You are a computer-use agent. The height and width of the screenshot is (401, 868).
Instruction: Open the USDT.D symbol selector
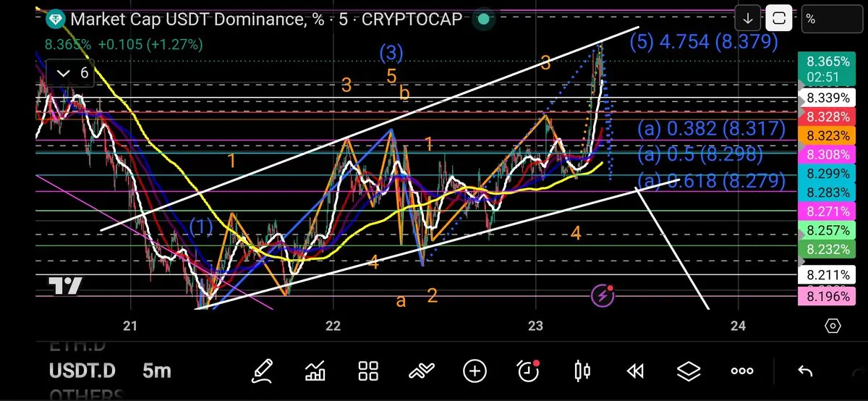[x=82, y=371]
